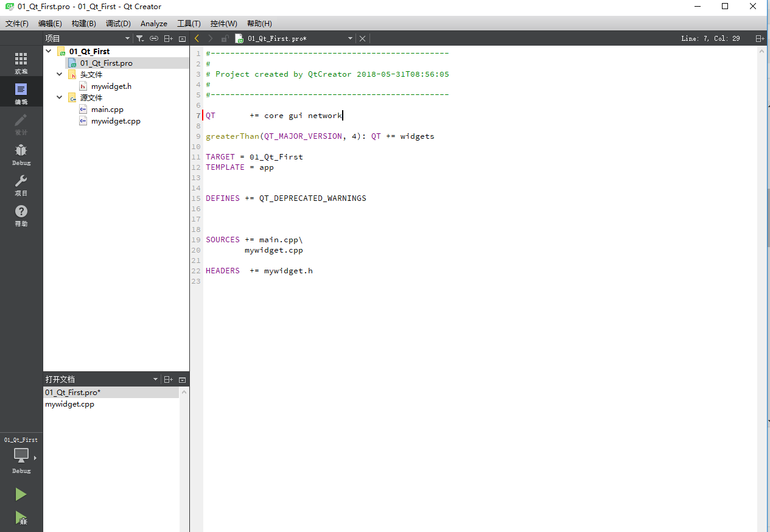Close the 01_Qt_First.pro document
Screen dimensions: 770x532
[362, 38]
